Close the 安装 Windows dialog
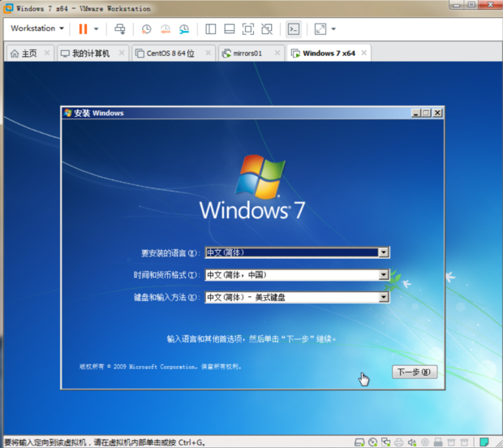The width and height of the screenshot is (503, 448). click(x=437, y=113)
